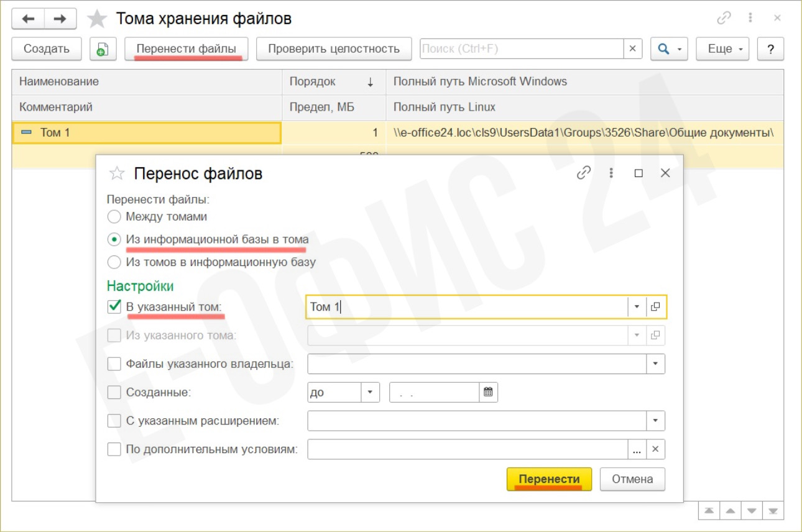Open the Еще menu
The height and width of the screenshot is (532, 802).
click(x=722, y=49)
